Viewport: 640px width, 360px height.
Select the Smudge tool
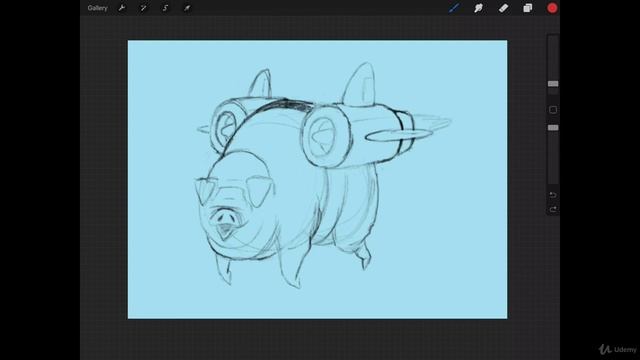(x=478, y=8)
